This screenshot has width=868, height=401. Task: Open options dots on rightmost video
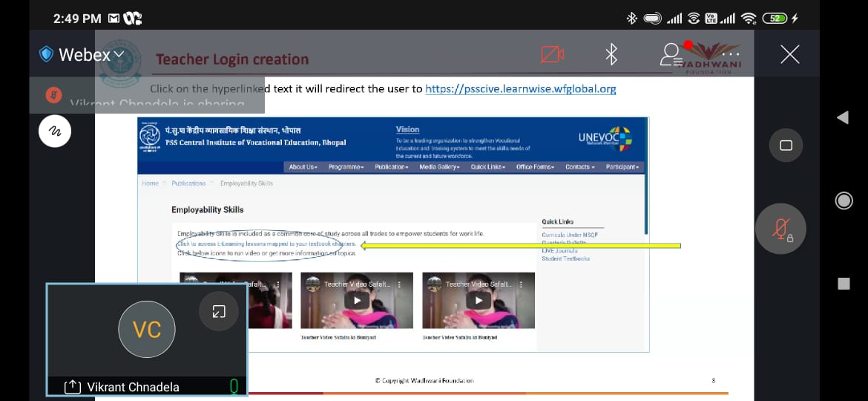521,284
